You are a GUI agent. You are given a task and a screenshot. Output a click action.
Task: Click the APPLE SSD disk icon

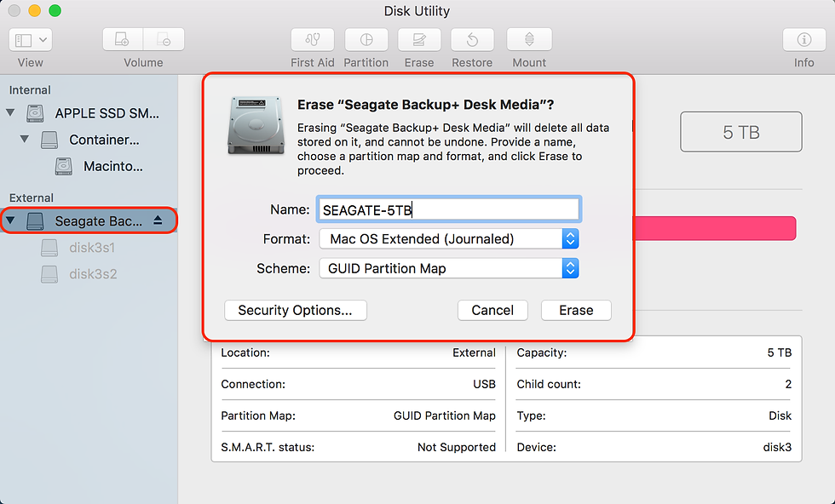tap(35, 113)
